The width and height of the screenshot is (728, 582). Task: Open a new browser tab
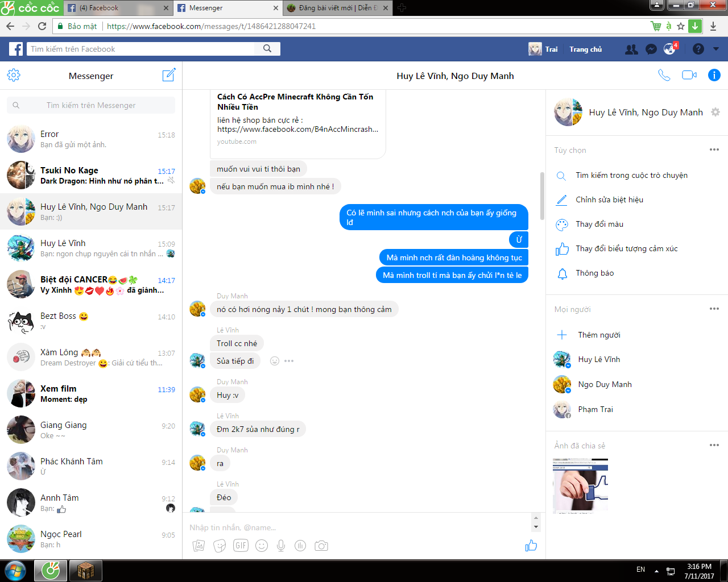(402, 8)
